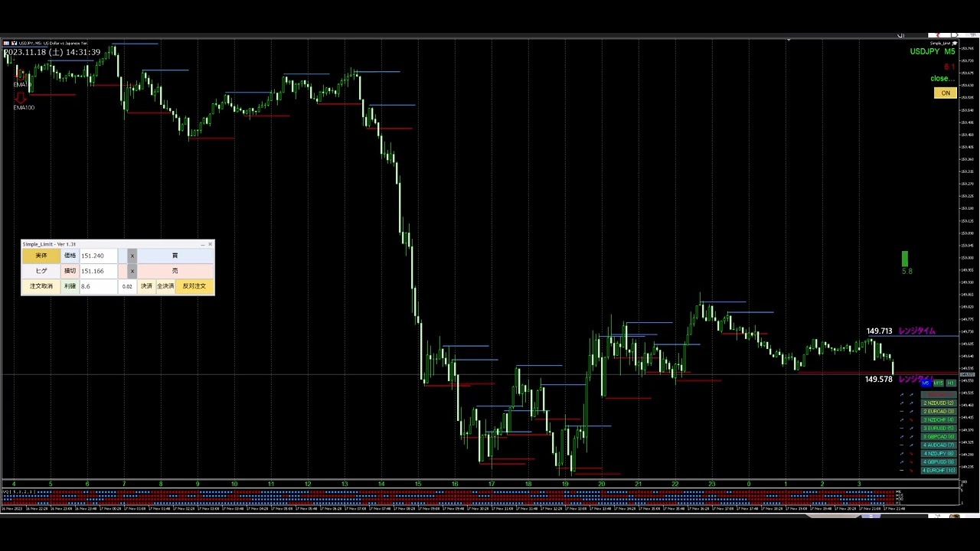Click the green close... text

[942, 78]
